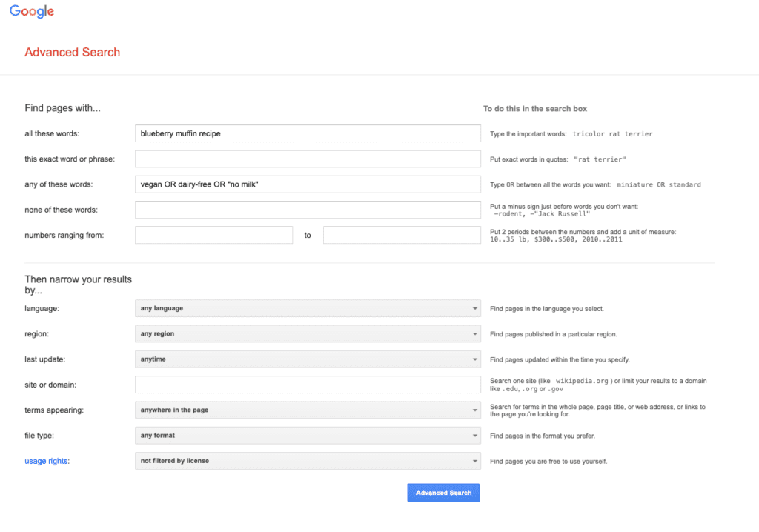Viewport: 759px width, 532px height.
Task: Select the 'none of these words' input
Action: point(308,210)
